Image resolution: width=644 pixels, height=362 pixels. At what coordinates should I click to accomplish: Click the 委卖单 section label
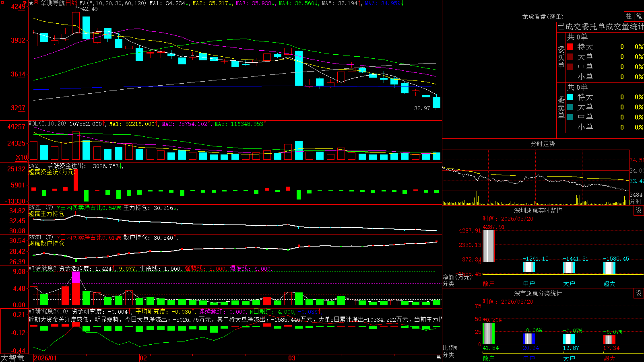click(x=561, y=108)
